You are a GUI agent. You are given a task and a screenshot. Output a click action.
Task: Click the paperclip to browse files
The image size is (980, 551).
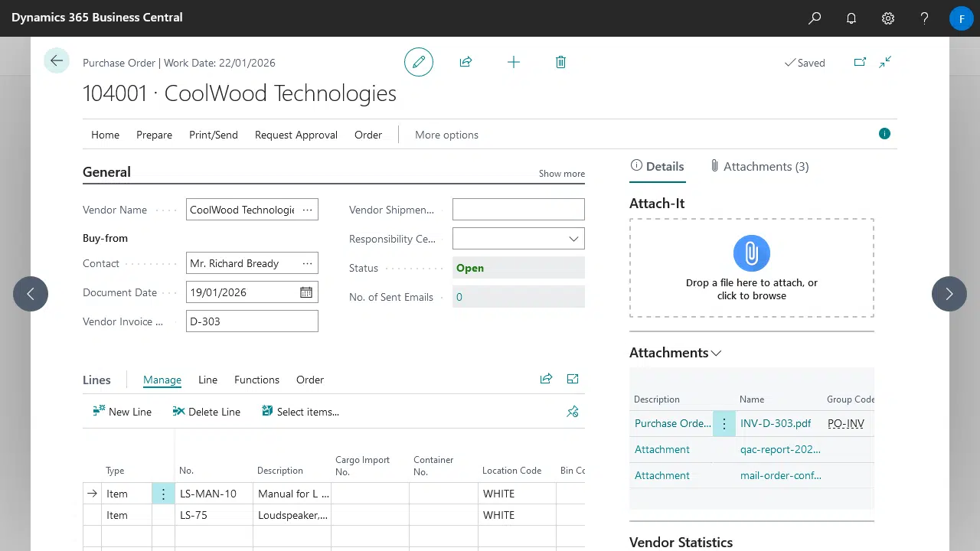[x=751, y=253]
